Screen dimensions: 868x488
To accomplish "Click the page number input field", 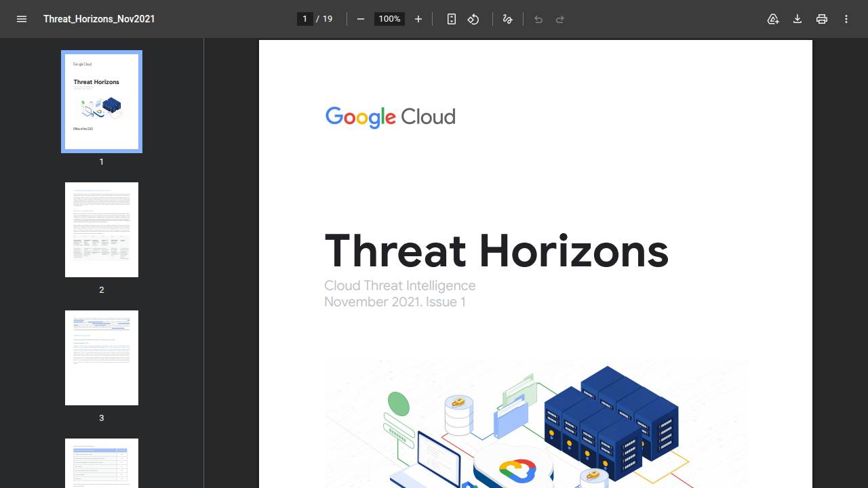I will 305,19.
